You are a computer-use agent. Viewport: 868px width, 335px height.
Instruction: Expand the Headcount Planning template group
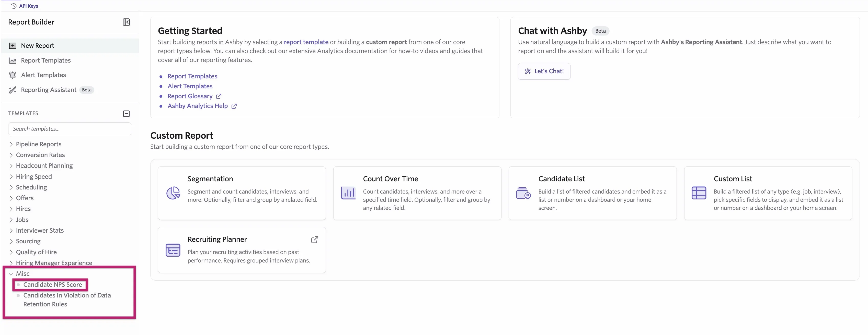click(x=11, y=166)
